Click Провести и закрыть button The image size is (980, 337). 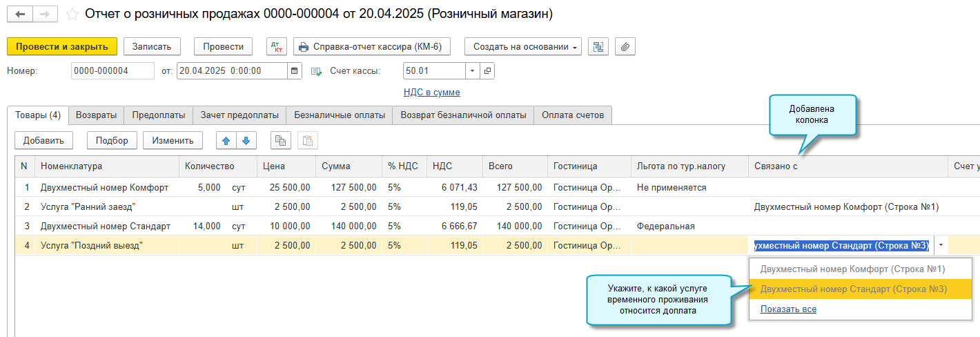(62, 46)
